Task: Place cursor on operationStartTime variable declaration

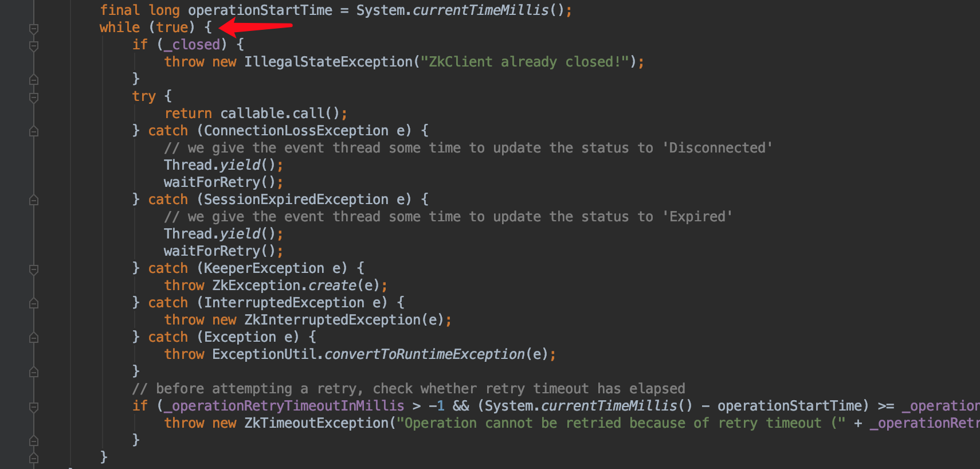Action: click(x=260, y=10)
